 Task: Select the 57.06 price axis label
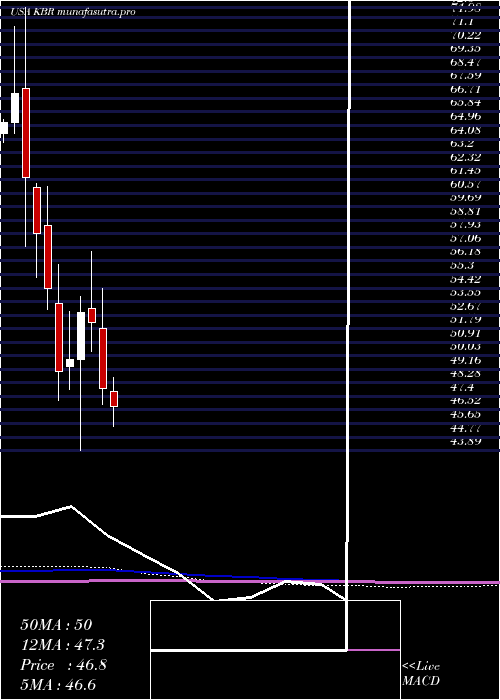(467, 239)
